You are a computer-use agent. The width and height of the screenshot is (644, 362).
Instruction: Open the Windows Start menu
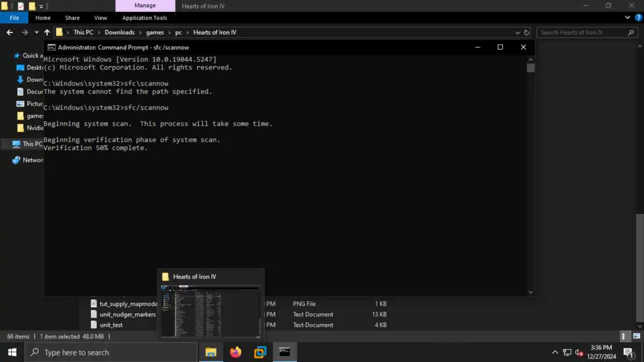pos(12,352)
